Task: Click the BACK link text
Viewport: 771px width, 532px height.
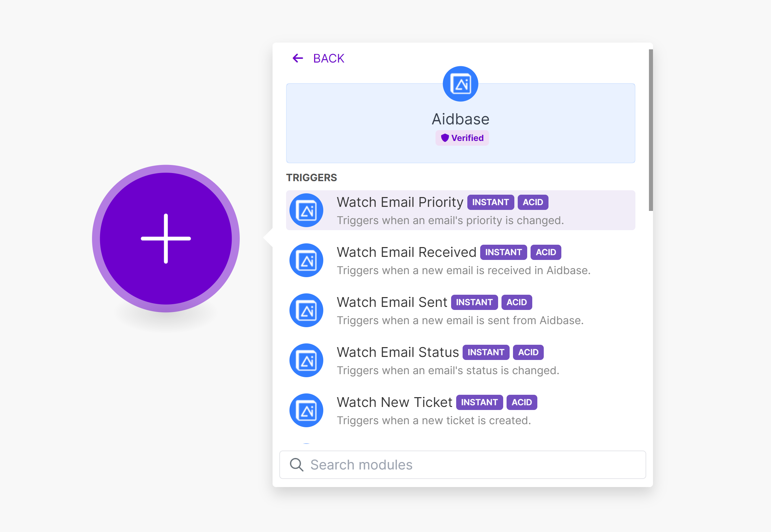Action: (x=328, y=58)
